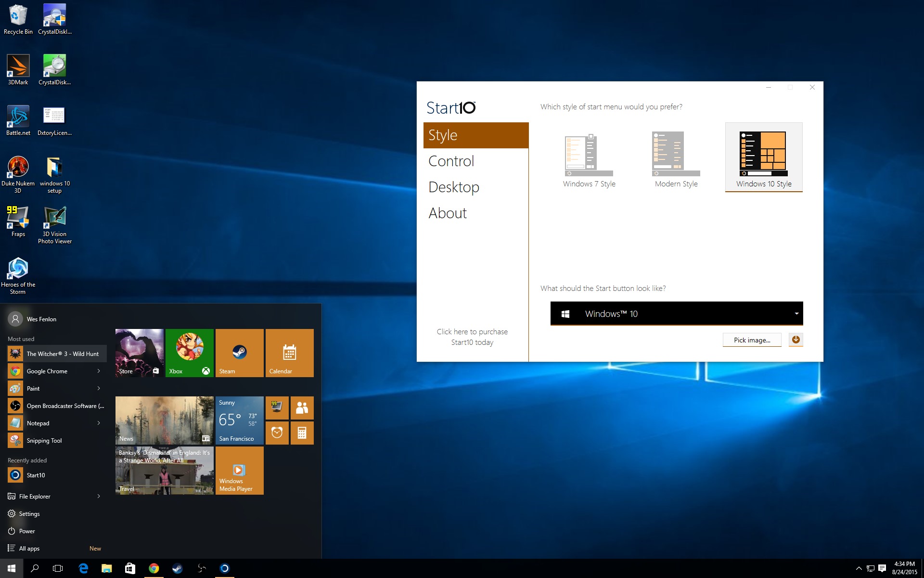Open Microsoft Edge from the taskbar
This screenshot has height=578, width=924.
coord(83,568)
